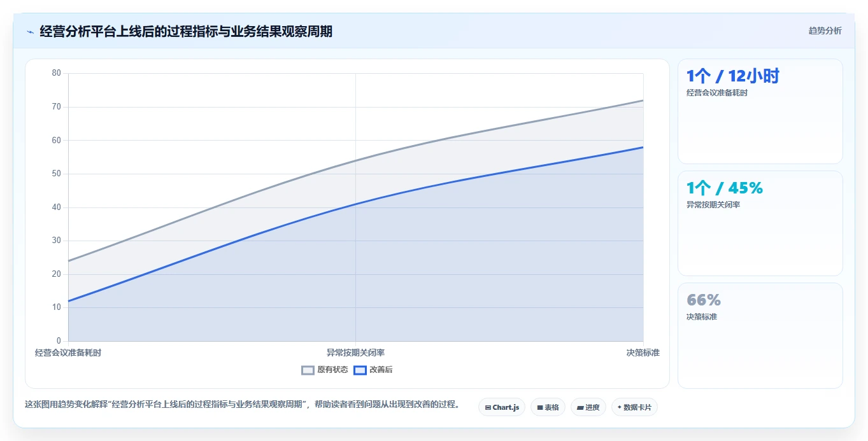The height and width of the screenshot is (441, 868).
Task: Click the gray line endpoint at 决策标准
Action: point(643,100)
